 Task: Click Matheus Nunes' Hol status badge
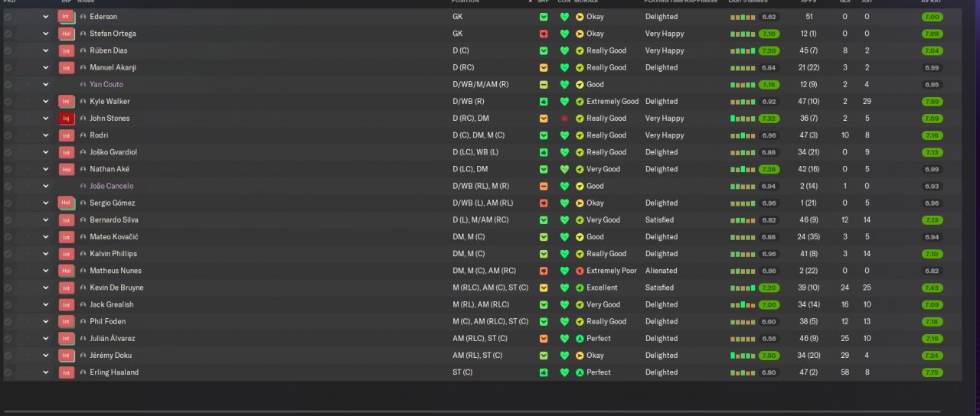coord(66,271)
